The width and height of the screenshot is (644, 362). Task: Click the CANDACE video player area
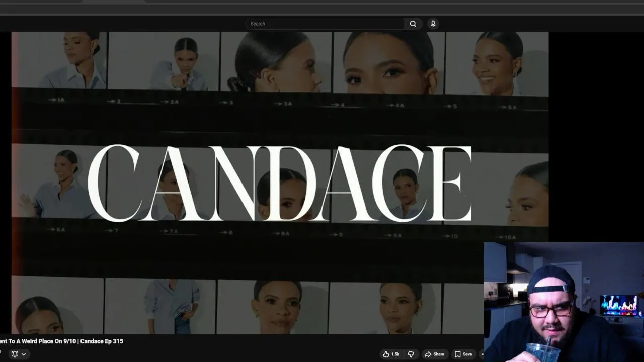pos(280,183)
